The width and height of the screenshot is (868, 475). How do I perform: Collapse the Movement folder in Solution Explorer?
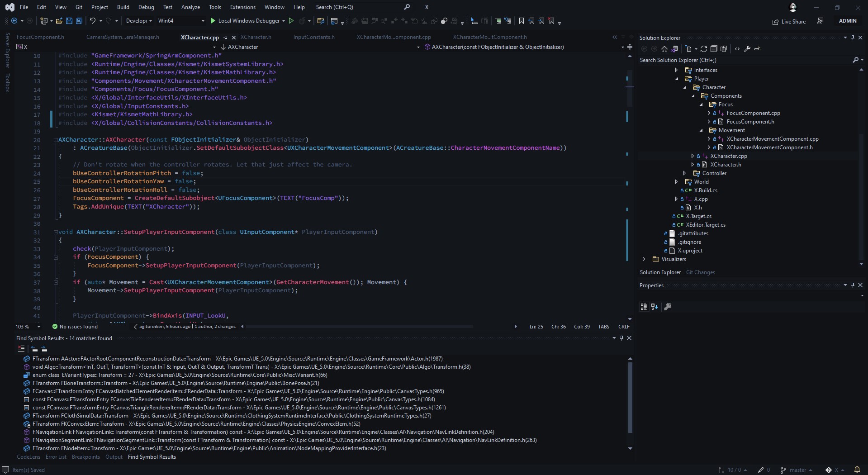click(x=701, y=130)
